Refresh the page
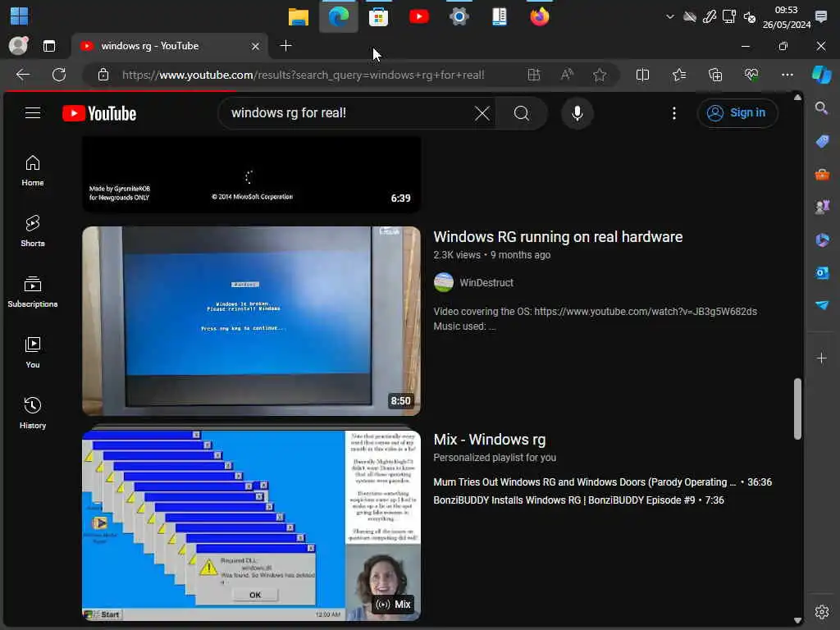Image resolution: width=840 pixels, height=630 pixels. [59, 75]
